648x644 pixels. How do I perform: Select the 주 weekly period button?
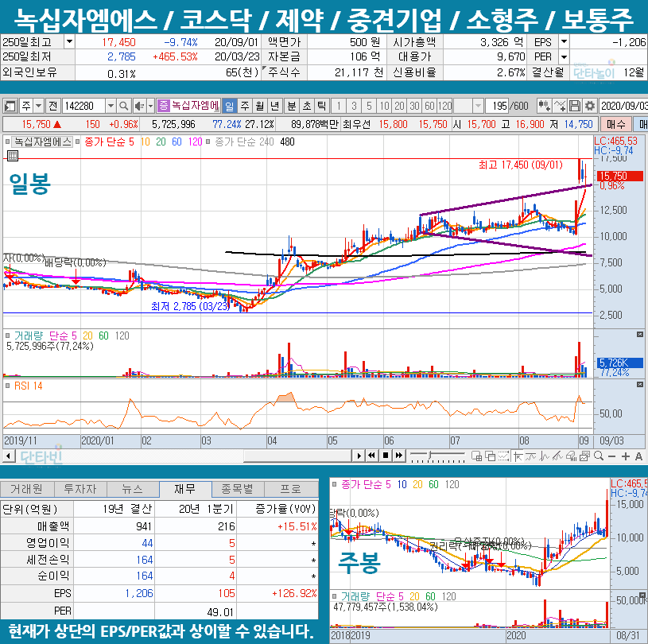pyautogui.click(x=245, y=107)
